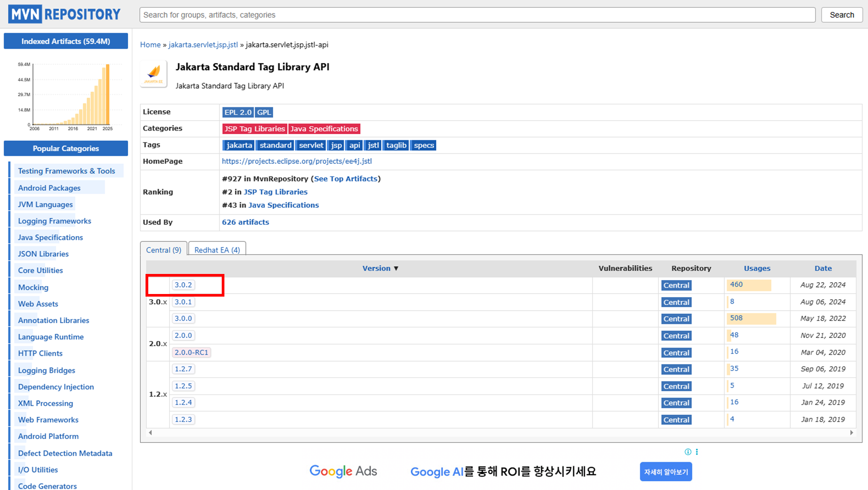868x490 pixels.
Task: Open the JSP Tag Libraries category badge
Action: (254, 129)
